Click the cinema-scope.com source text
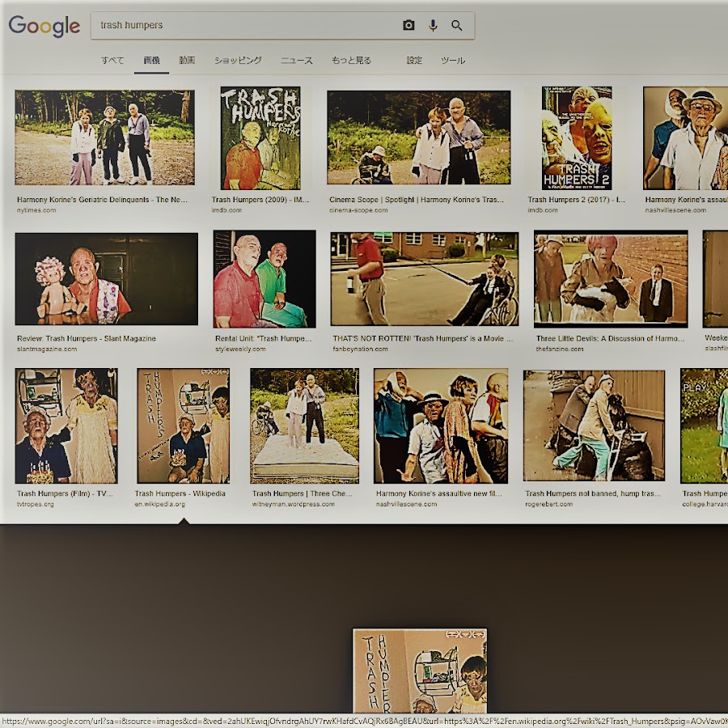Image resolution: width=728 pixels, height=728 pixels. click(358, 210)
